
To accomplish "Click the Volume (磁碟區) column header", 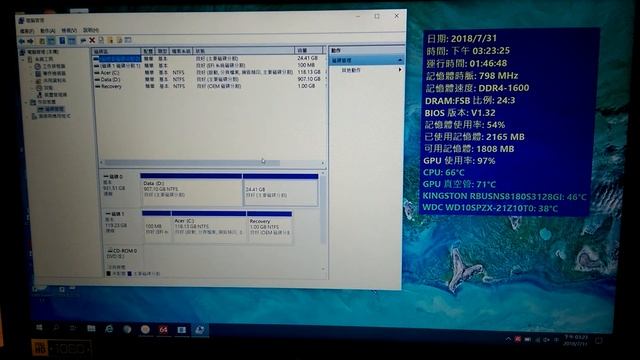I will click(117, 51).
